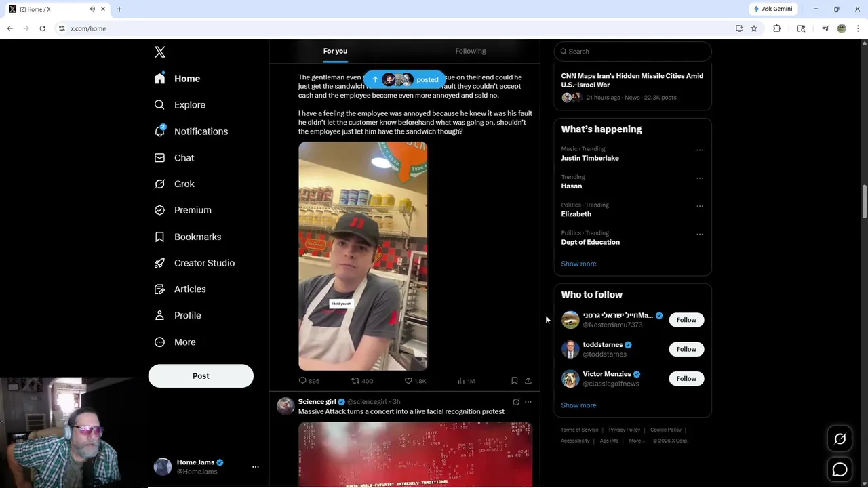Click the new posts pill
868x488 pixels.
pos(405,79)
